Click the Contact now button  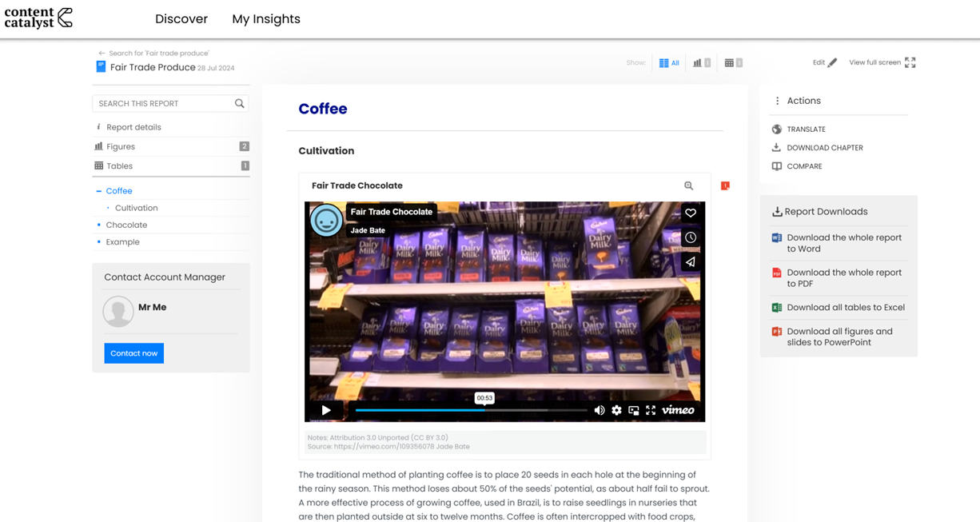[133, 353]
